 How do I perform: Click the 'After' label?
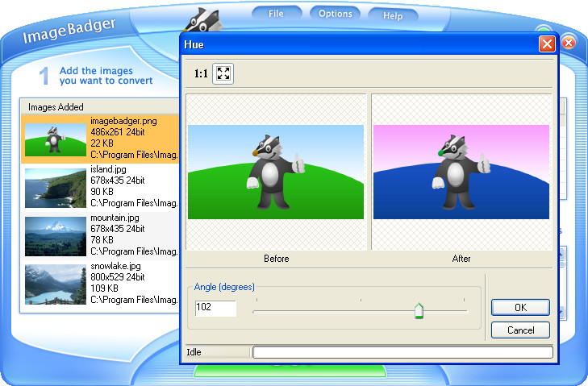click(461, 259)
